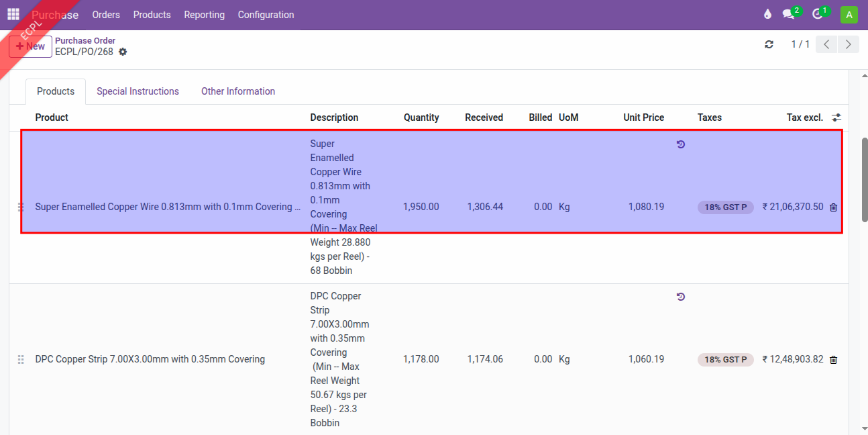
Task: Open the Configuration menu
Action: (x=266, y=15)
